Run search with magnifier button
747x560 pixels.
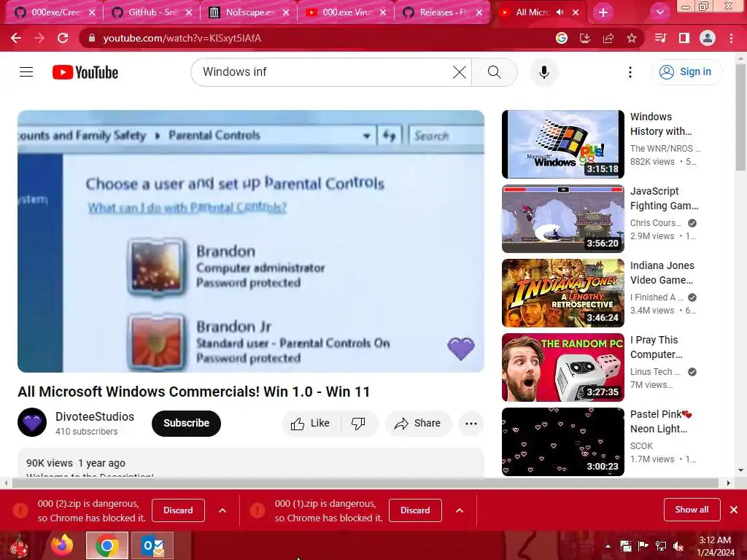click(495, 72)
